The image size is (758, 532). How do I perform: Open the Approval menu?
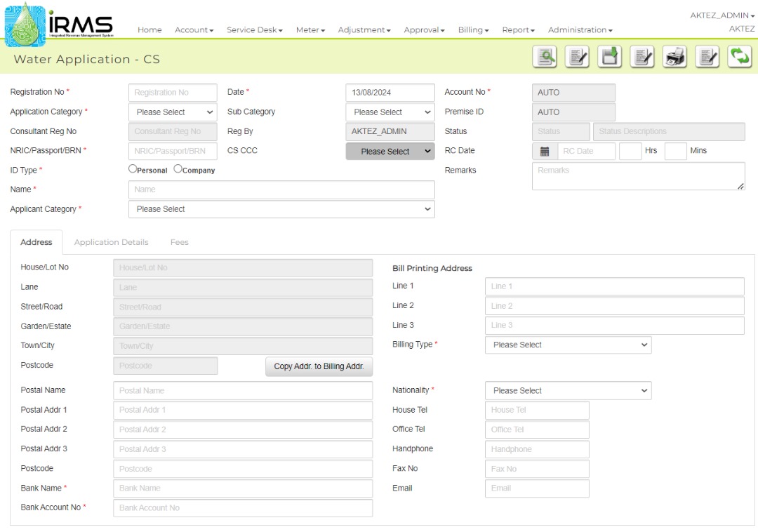(425, 30)
